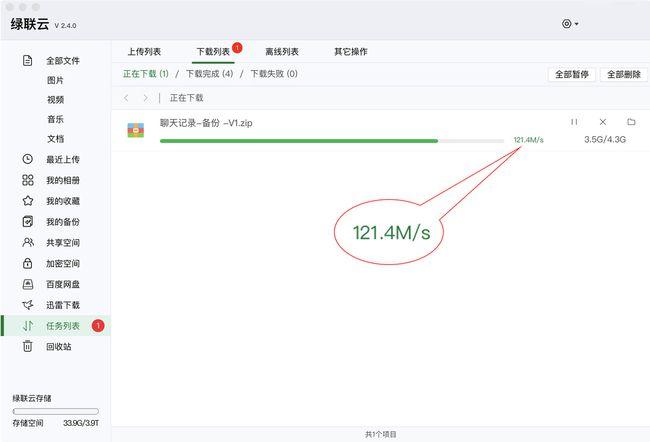Screen dimensions: 650x442
Task: Select 图片 in the sidebar
Action: click(55, 80)
